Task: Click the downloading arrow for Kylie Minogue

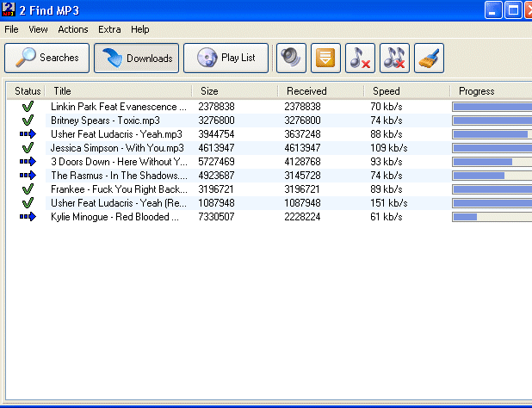Action: pos(28,216)
